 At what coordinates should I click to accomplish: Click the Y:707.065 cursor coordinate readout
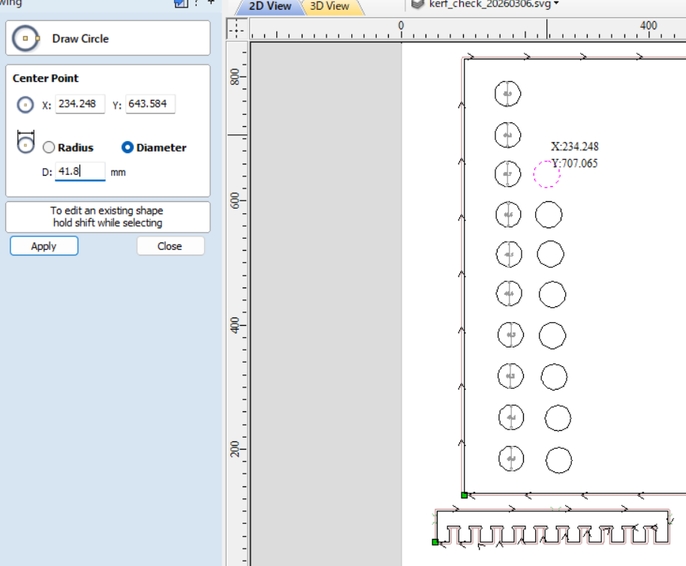tap(574, 164)
